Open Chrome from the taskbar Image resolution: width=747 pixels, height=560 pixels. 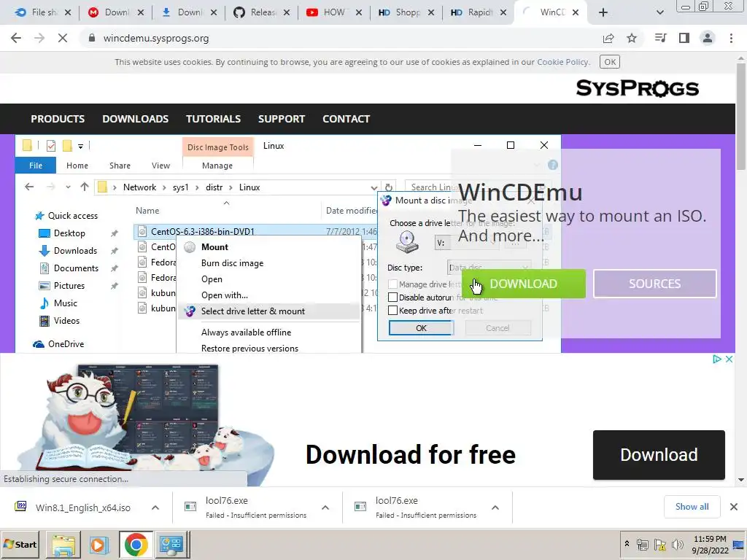pos(136,545)
